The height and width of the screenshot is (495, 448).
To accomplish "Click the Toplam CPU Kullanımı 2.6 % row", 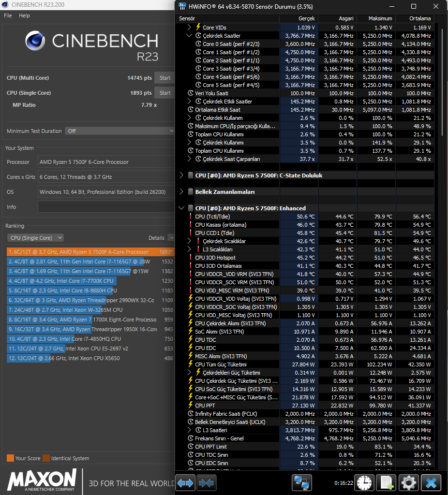I will click(x=305, y=134).
